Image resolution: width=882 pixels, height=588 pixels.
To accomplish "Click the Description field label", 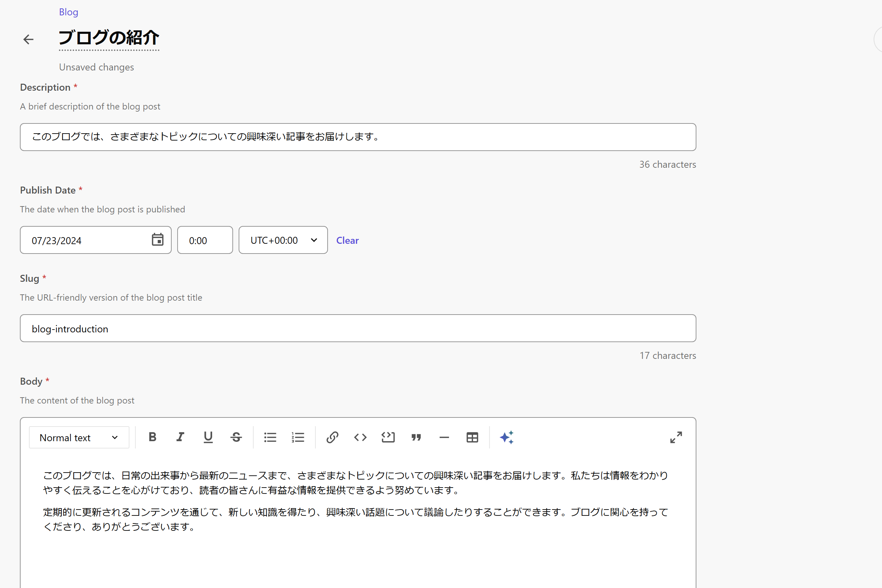I will pos(45,88).
